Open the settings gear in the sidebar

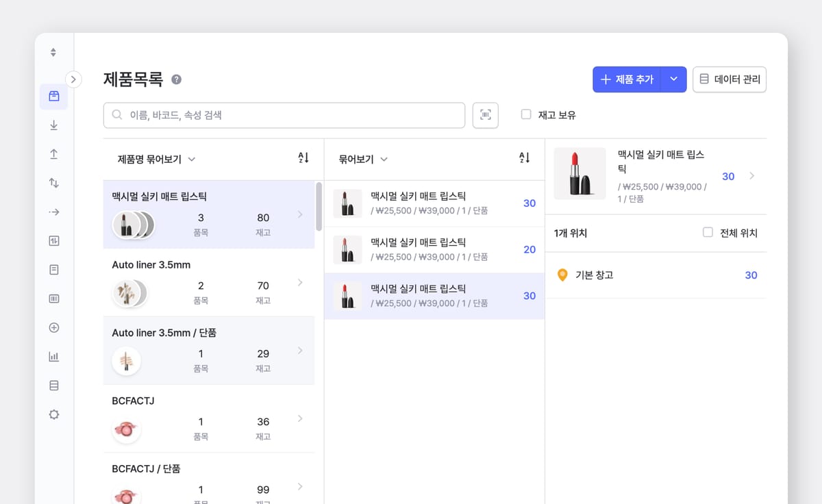point(53,414)
